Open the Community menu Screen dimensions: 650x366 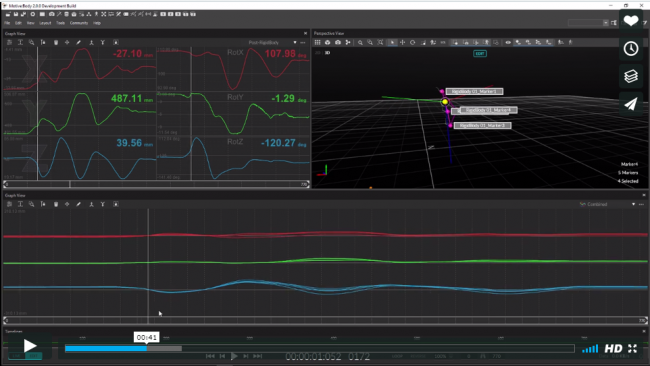point(79,23)
